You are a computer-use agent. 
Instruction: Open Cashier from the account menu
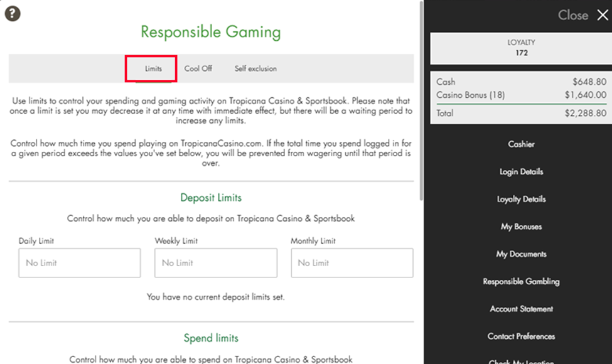click(521, 144)
